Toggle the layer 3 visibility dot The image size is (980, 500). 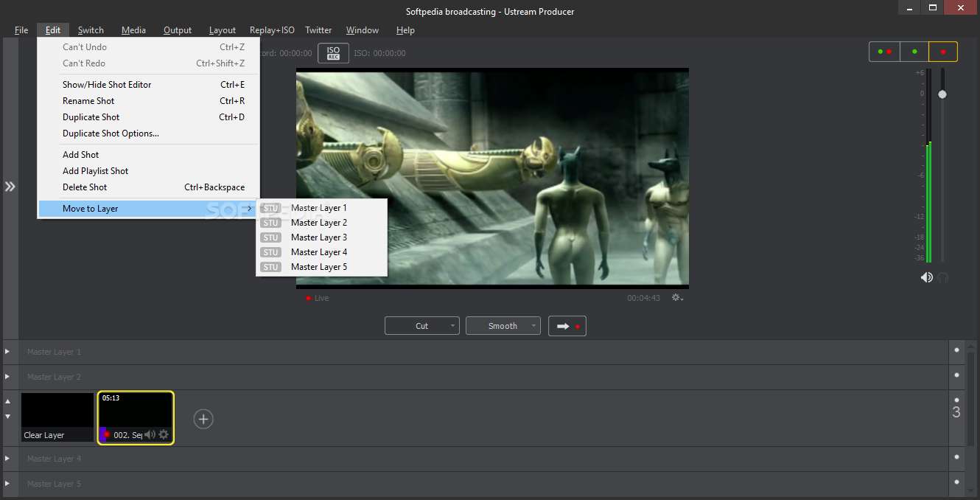956,400
